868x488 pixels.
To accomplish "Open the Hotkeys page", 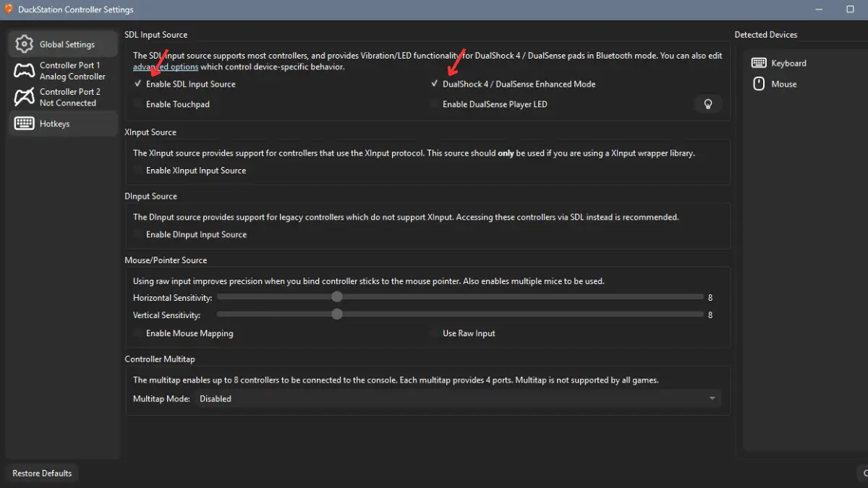I will point(63,124).
